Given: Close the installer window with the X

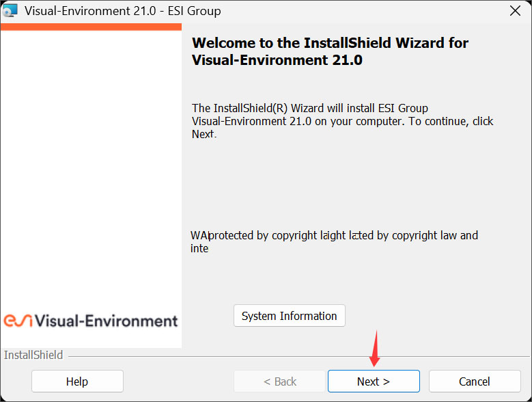Looking at the screenshot, I should pyautogui.click(x=516, y=11).
